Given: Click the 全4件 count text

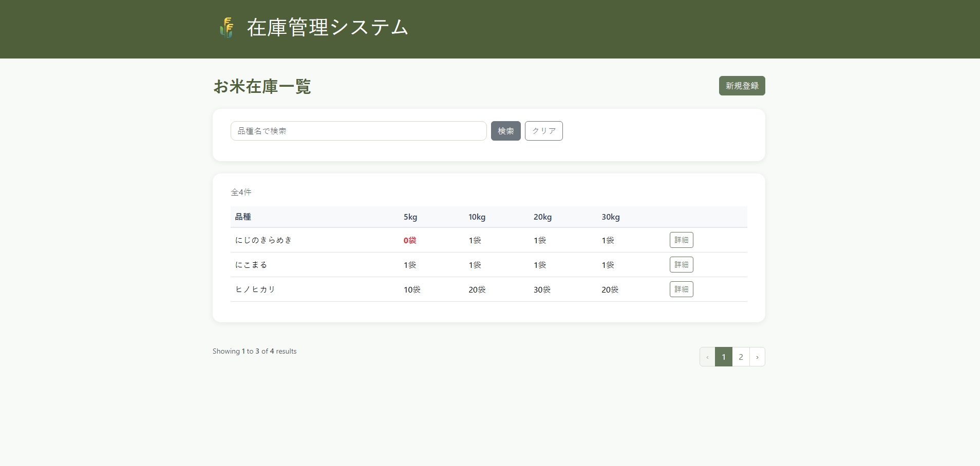Looking at the screenshot, I should [241, 192].
